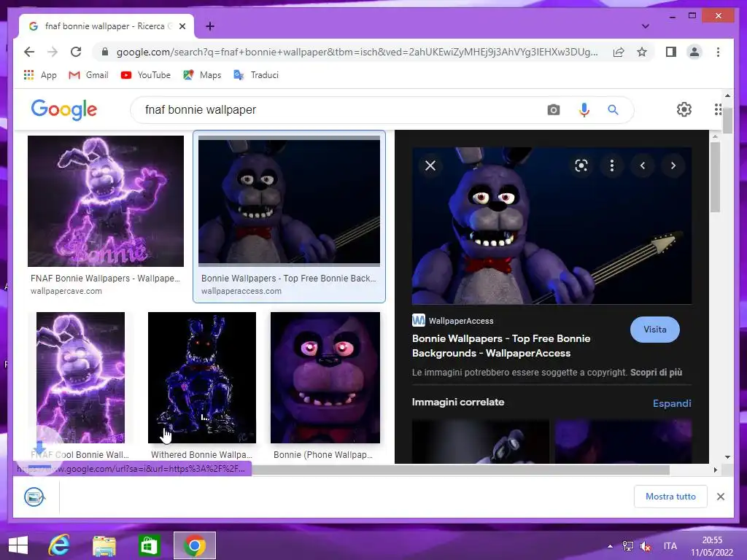
Task: Click Chrome taskbar button
Action: tap(194, 545)
